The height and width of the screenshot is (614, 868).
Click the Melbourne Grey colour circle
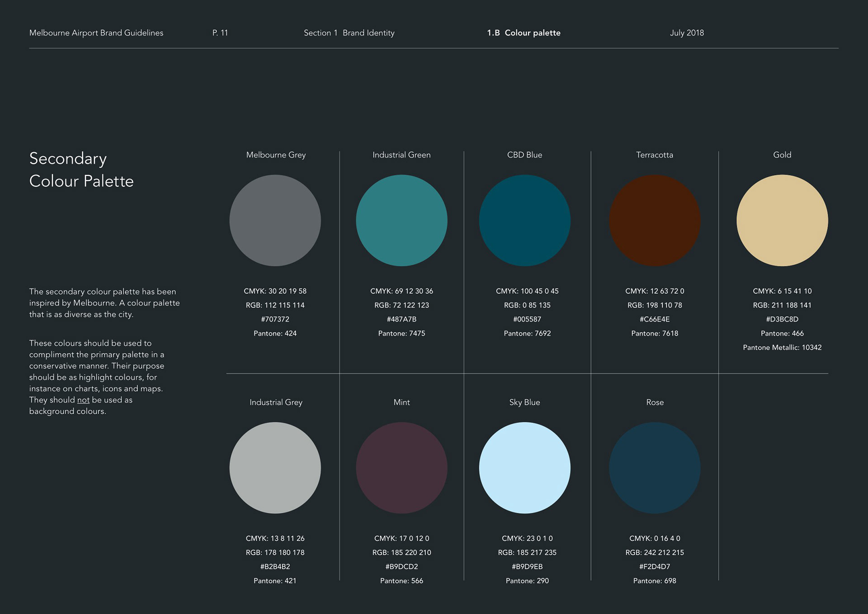pos(275,221)
